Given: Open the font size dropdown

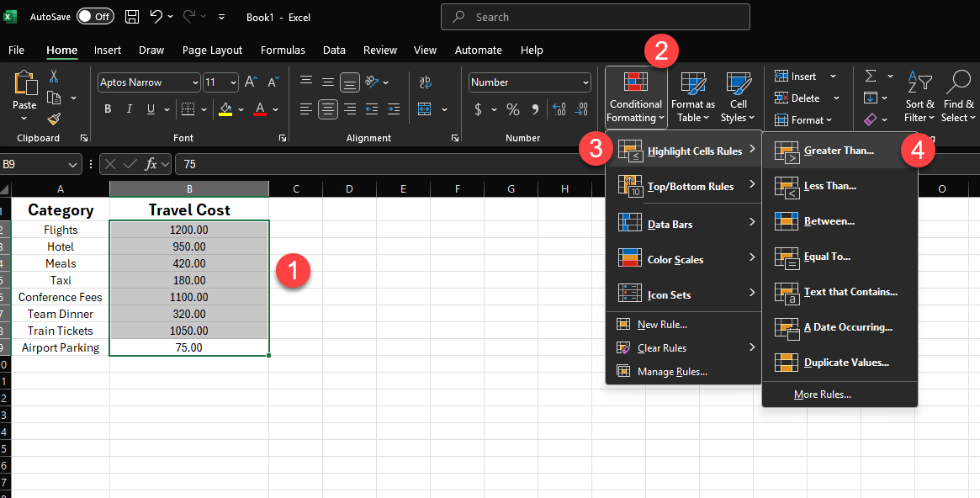Looking at the screenshot, I should tap(231, 82).
